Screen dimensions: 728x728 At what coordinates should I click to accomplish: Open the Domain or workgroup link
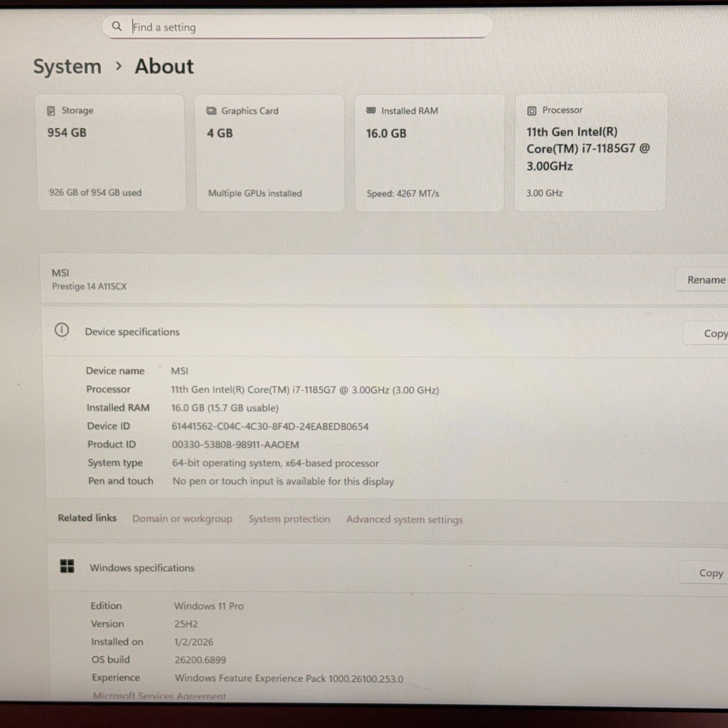(182, 519)
